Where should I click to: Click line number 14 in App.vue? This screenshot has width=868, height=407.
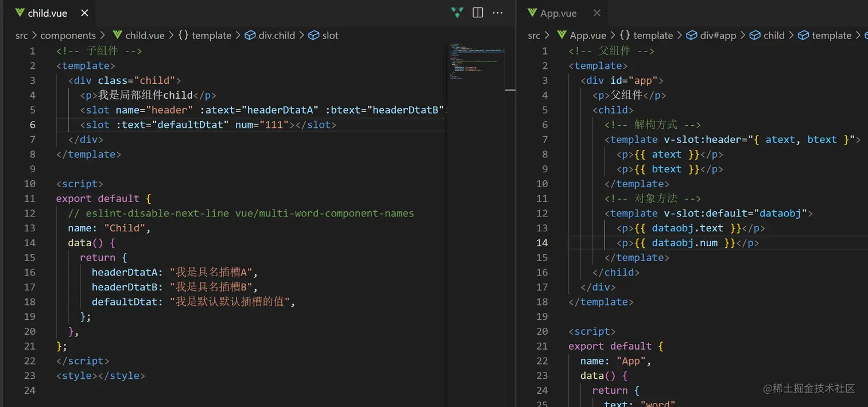(x=542, y=243)
